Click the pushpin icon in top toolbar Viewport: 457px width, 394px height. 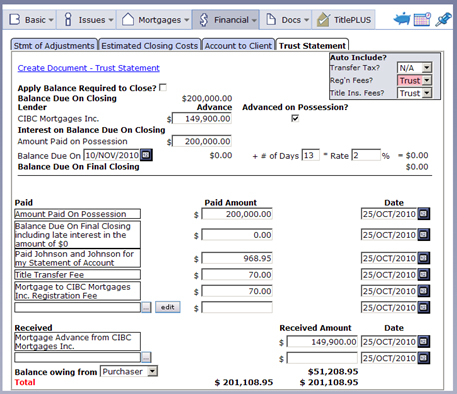(443, 19)
